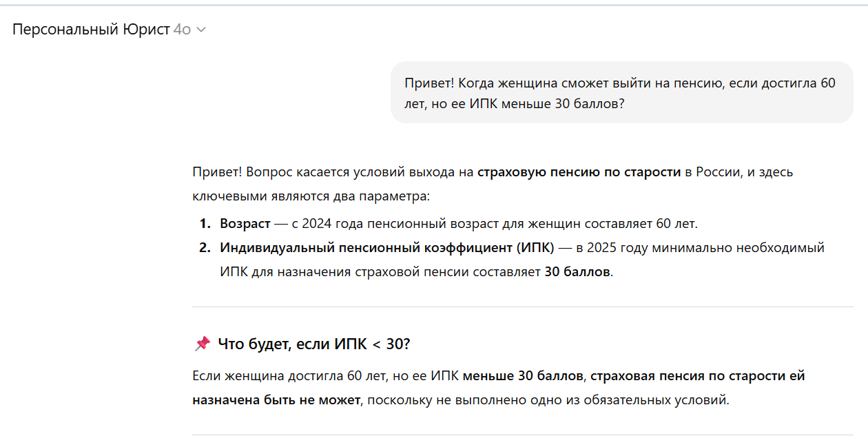Select the "4o" model label

pos(182,30)
